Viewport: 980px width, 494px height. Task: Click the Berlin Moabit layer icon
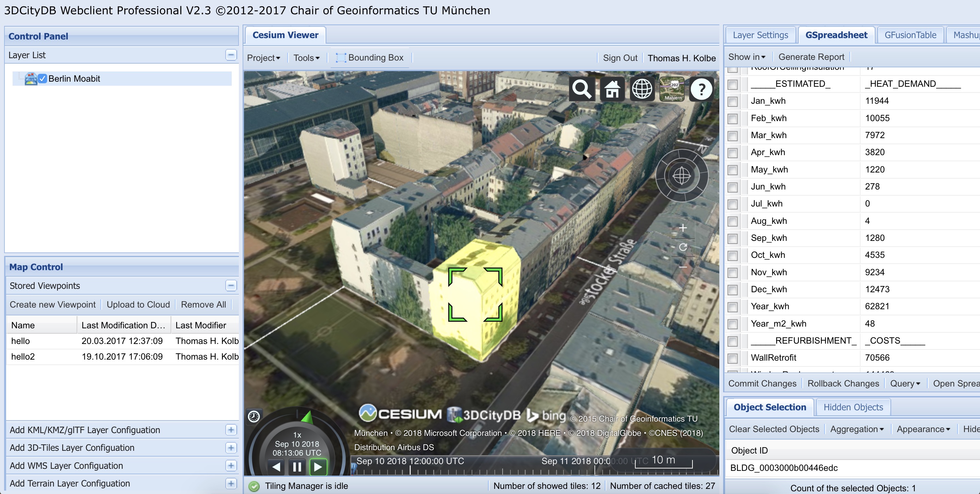[x=31, y=79]
